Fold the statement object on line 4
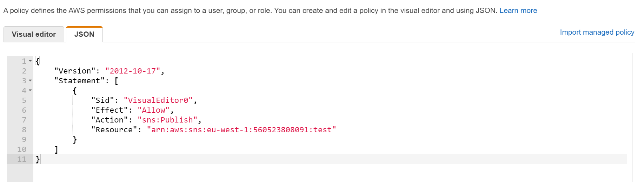This screenshot has height=182, width=644. pos(30,91)
